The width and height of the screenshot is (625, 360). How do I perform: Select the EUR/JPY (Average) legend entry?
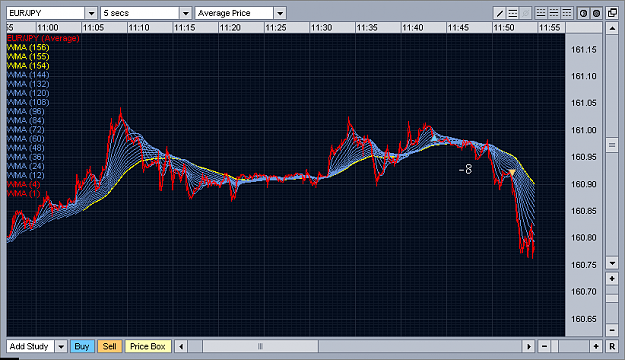(43, 38)
